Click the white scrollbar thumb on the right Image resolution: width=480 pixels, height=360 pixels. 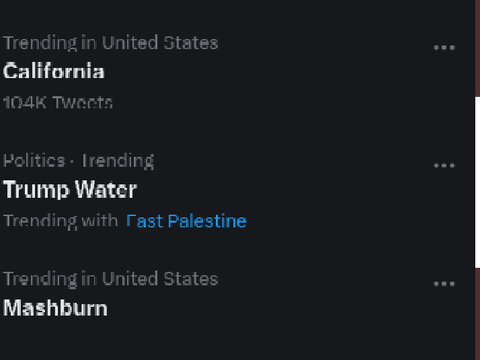[477, 182]
